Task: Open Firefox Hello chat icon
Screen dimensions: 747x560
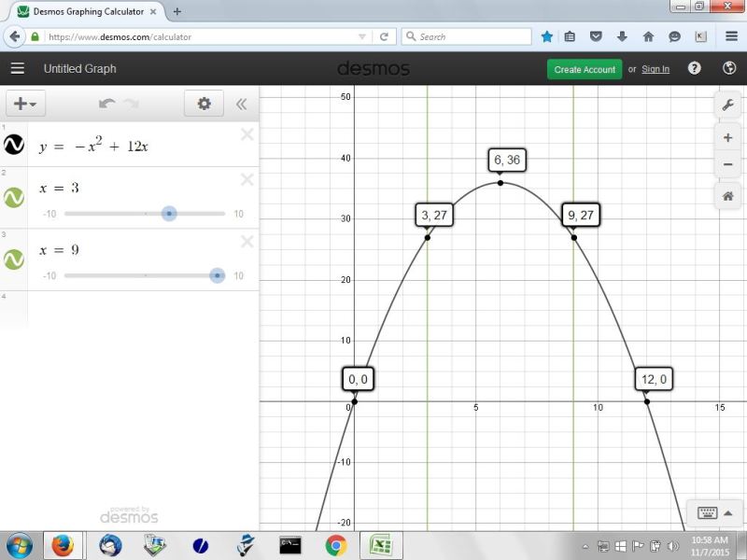Action: [674, 36]
